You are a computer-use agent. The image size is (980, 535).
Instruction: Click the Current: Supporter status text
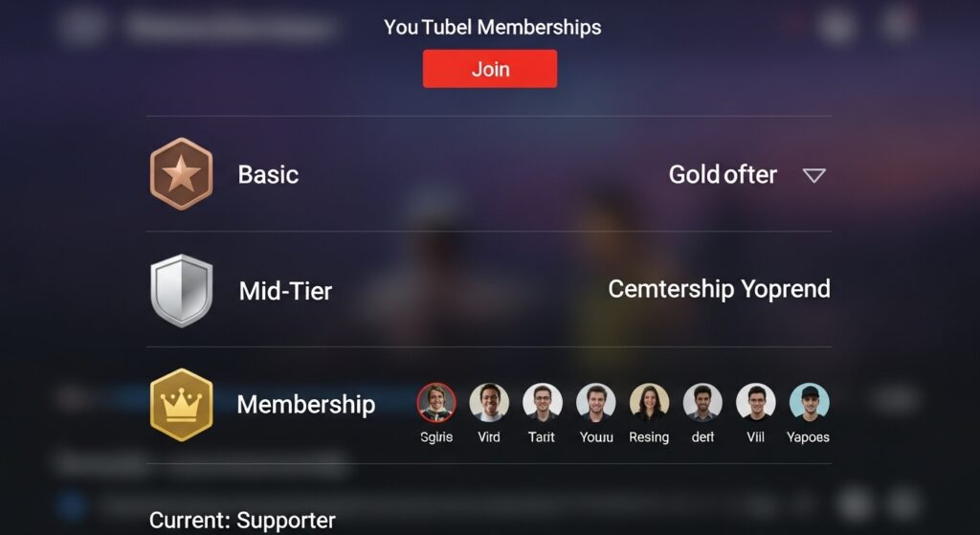click(x=242, y=521)
